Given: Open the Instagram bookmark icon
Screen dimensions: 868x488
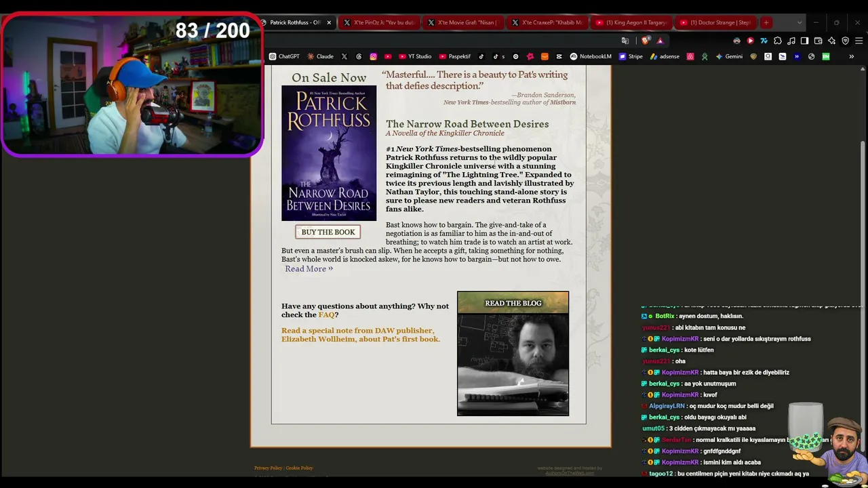Looking at the screenshot, I should (373, 56).
